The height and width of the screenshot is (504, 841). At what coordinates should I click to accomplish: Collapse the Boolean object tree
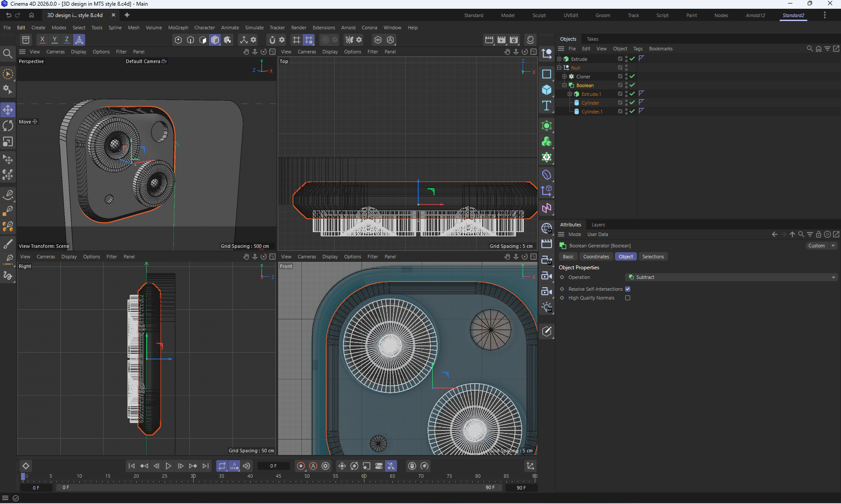(x=564, y=85)
